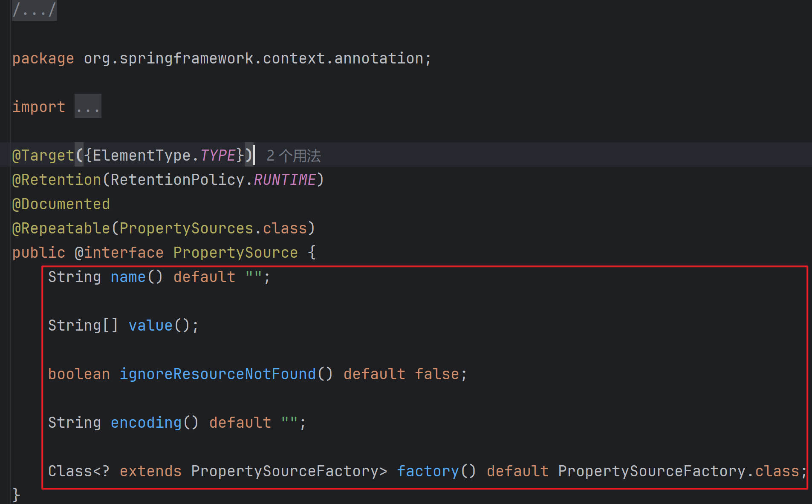Click the encoding() method name

click(146, 423)
